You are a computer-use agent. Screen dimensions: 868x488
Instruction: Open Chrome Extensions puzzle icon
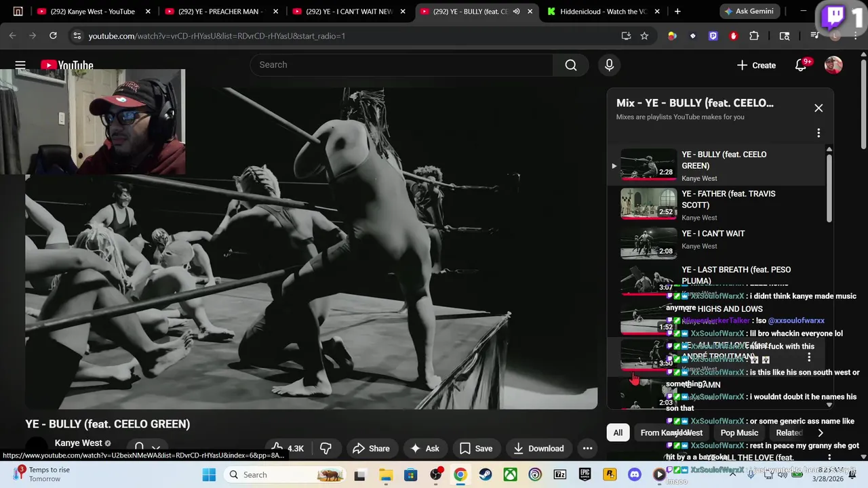coord(754,35)
